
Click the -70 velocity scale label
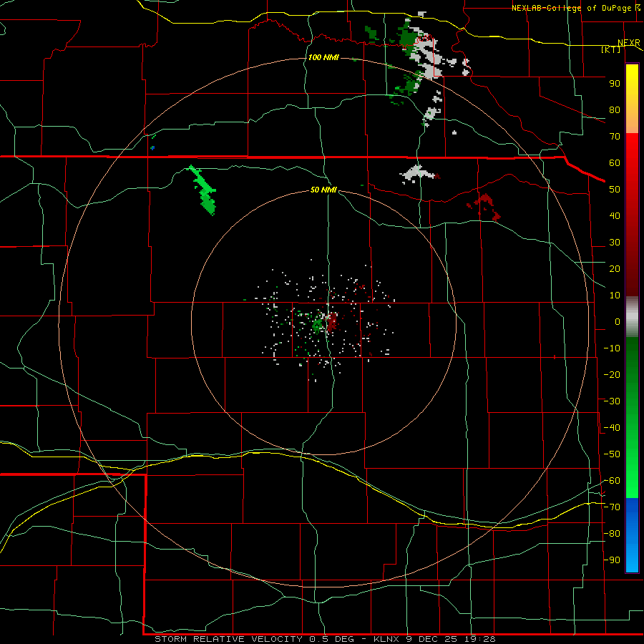(x=612, y=507)
